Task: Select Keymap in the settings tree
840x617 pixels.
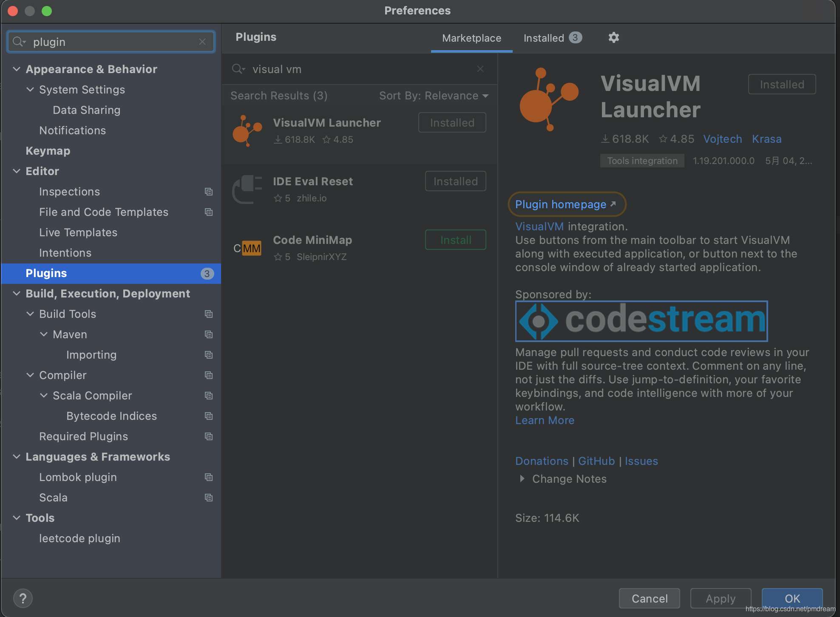Action: pos(48,151)
